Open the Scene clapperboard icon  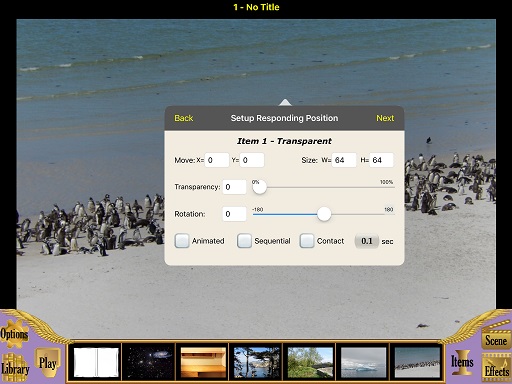pos(496,340)
